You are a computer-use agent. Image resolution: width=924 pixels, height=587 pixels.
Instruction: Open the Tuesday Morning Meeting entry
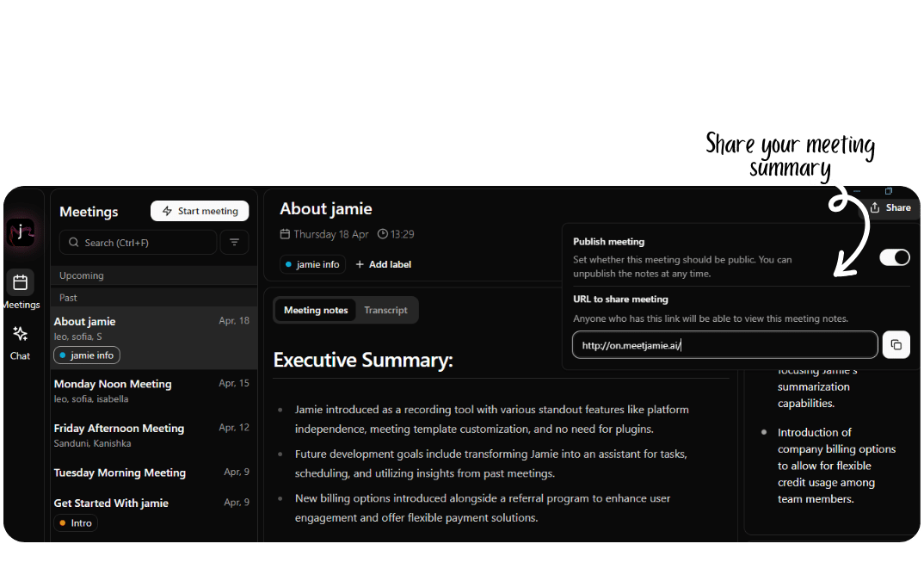(x=154, y=473)
